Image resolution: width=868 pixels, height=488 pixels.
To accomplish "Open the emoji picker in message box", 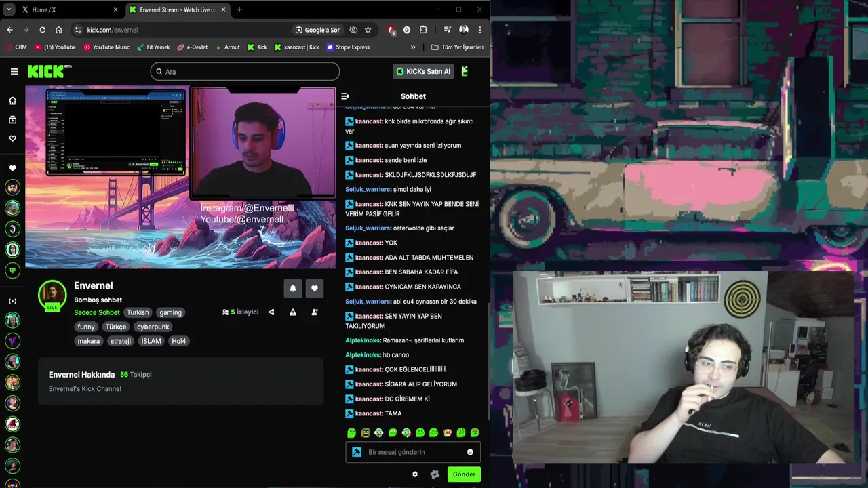I will (x=470, y=452).
